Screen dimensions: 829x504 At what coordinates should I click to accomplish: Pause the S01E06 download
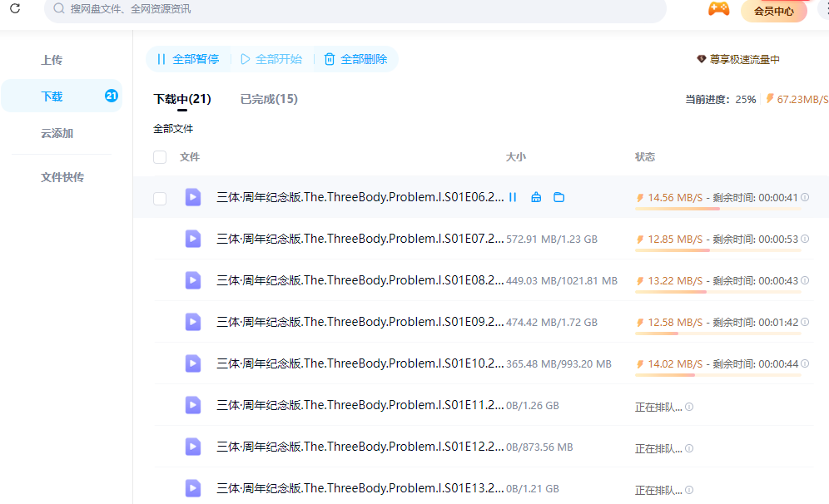[513, 197]
